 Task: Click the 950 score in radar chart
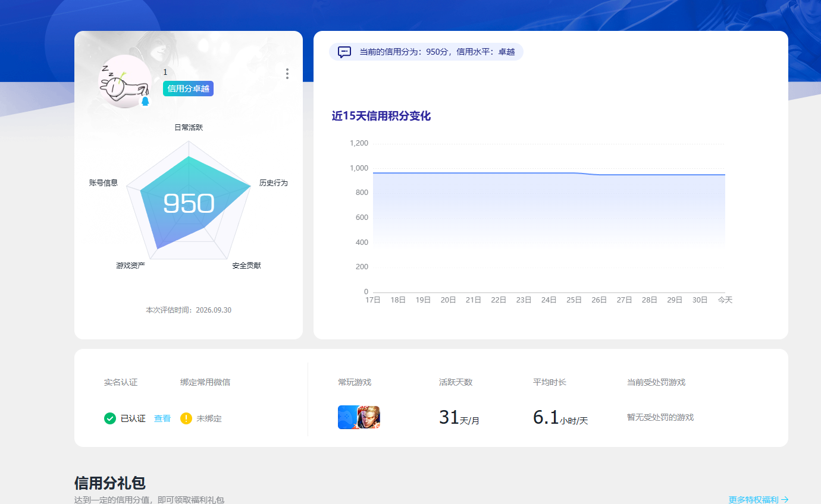click(x=189, y=204)
